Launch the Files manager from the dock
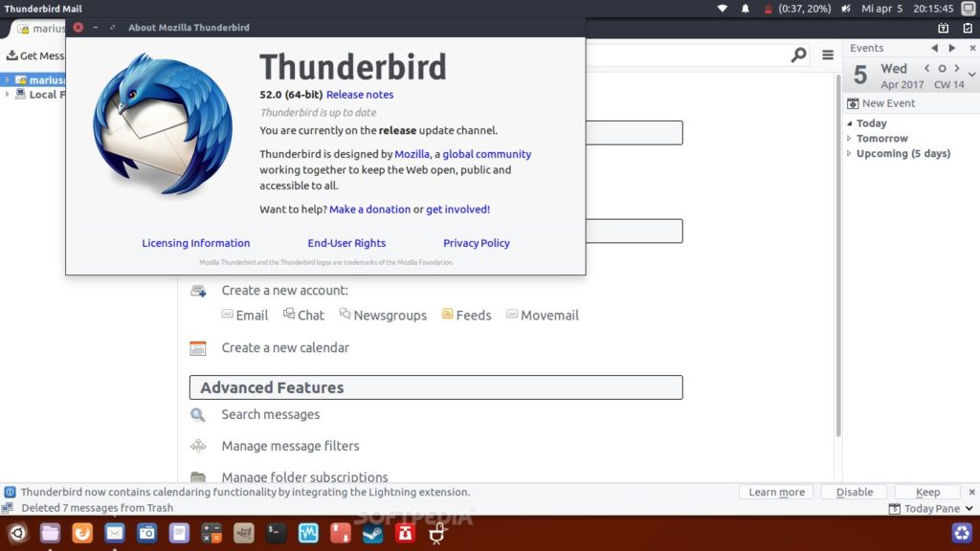The image size is (980, 551). pos(50,533)
